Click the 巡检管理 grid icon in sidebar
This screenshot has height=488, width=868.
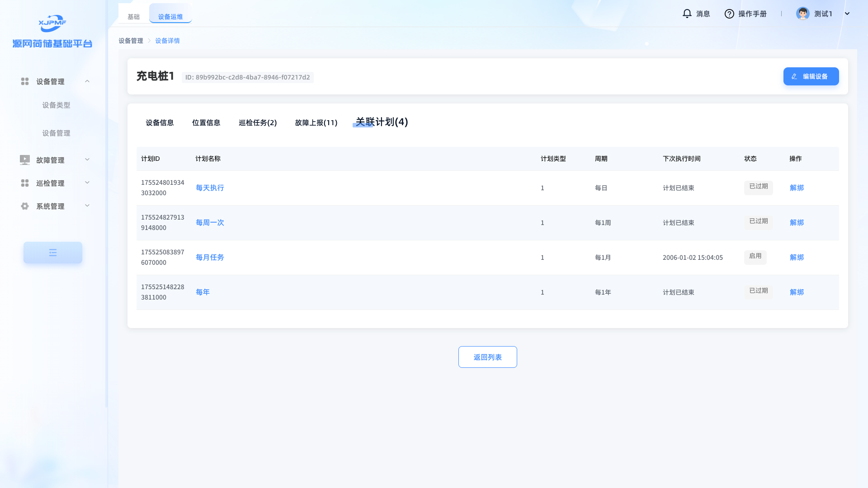(x=25, y=183)
